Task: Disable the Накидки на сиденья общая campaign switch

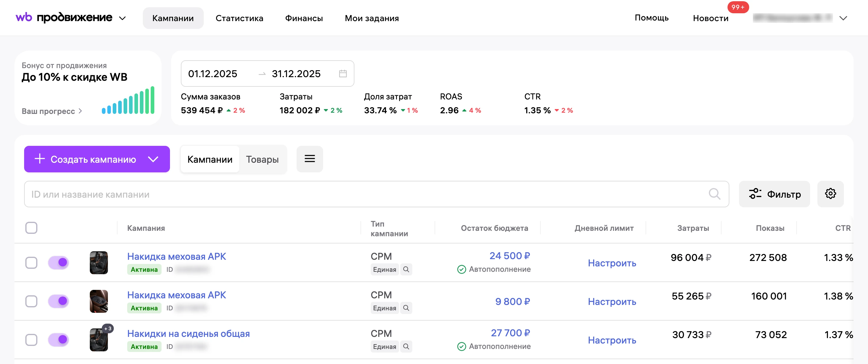Action: click(x=58, y=339)
